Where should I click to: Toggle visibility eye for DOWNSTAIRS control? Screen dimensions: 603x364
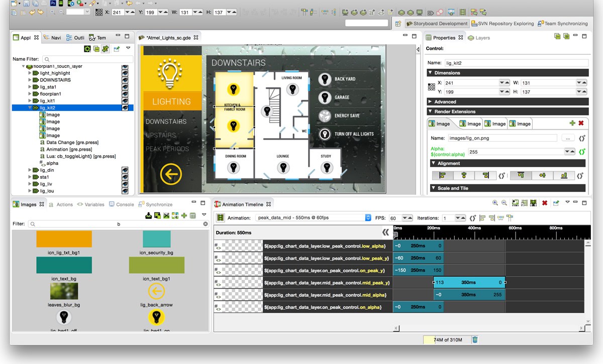125,80
